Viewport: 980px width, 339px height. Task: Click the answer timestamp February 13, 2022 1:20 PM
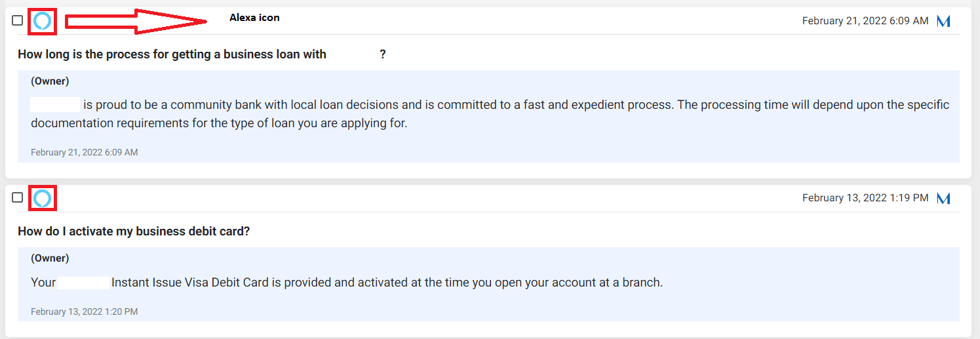pyautogui.click(x=84, y=312)
